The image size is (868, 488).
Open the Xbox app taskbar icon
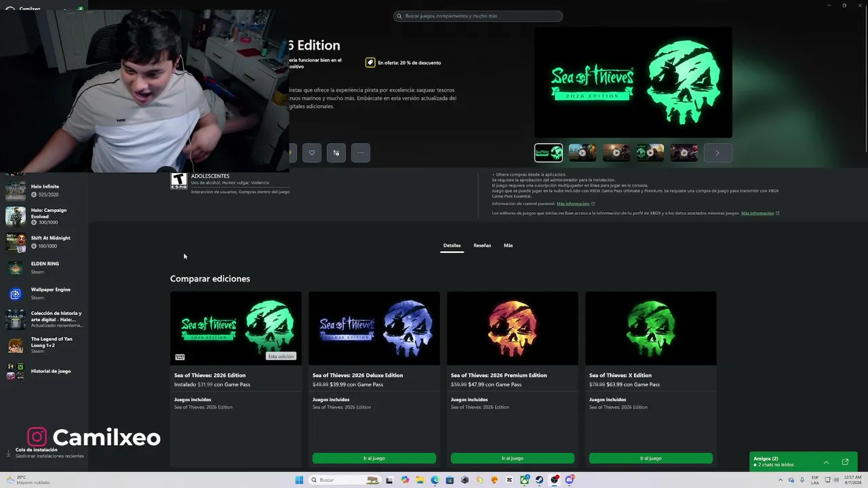pyautogui.click(x=524, y=480)
